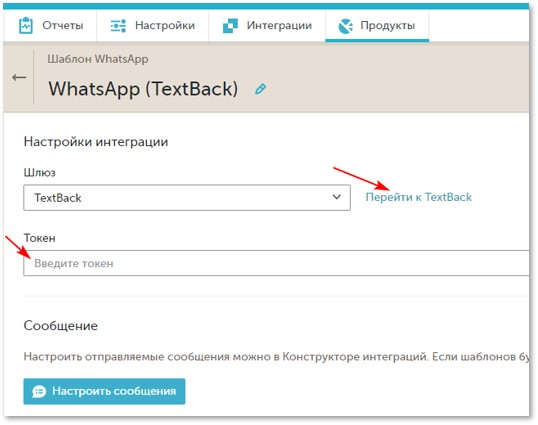Click the chat bubble icon in Настроить сообщения
538x425 pixels.
[x=39, y=391]
